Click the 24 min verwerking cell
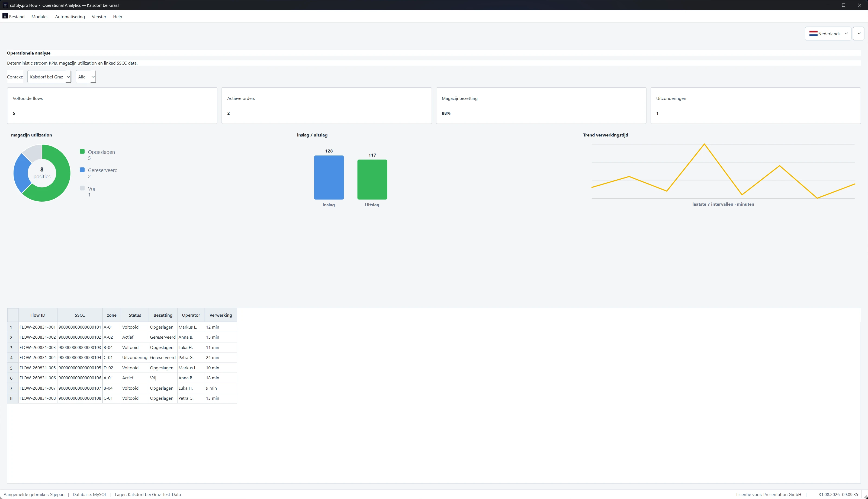The height and width of the screenshot is (499, 868). pyautogui.click(x=221, y=357)
